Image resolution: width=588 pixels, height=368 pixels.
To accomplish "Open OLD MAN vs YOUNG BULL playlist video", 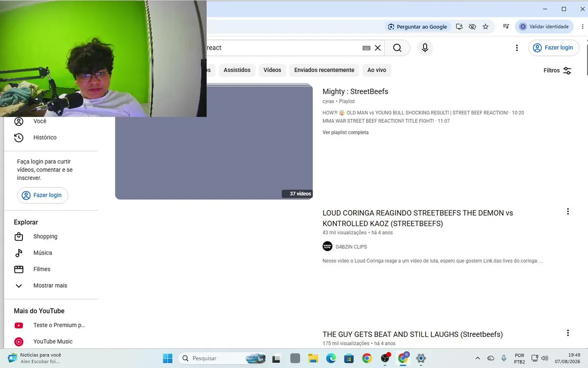I will coord(423,112).
